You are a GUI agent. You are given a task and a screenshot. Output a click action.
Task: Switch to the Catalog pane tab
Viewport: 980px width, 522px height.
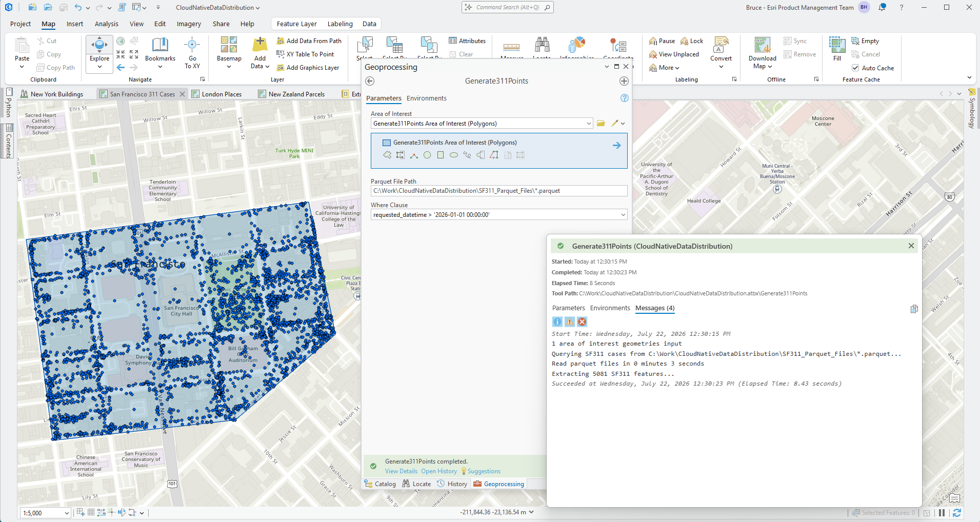(x=380, y=484)
